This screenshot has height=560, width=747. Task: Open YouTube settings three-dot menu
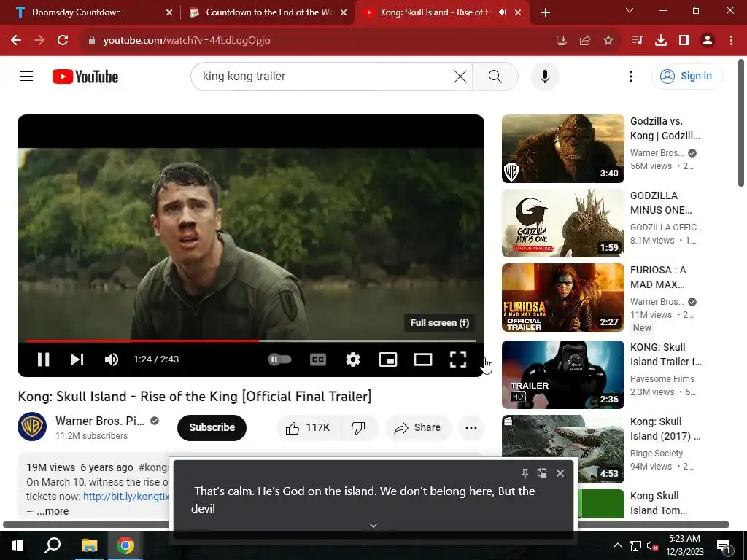pyautogui.click(x=631, y=76)
